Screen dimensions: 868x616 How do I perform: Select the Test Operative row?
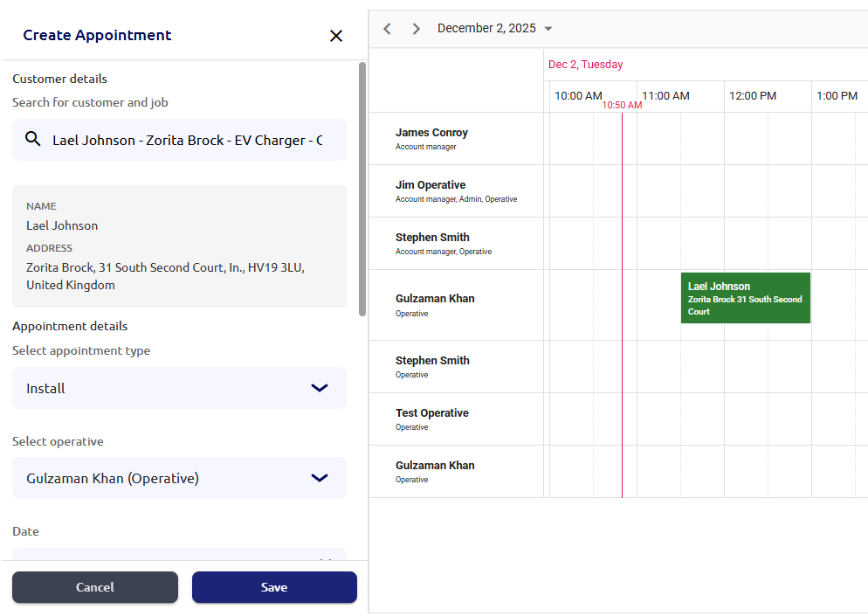pos(431,419)
